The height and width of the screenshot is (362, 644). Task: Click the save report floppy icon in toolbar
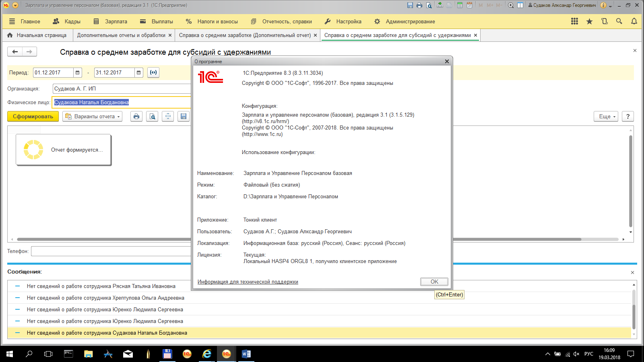(x=184, y=116)
